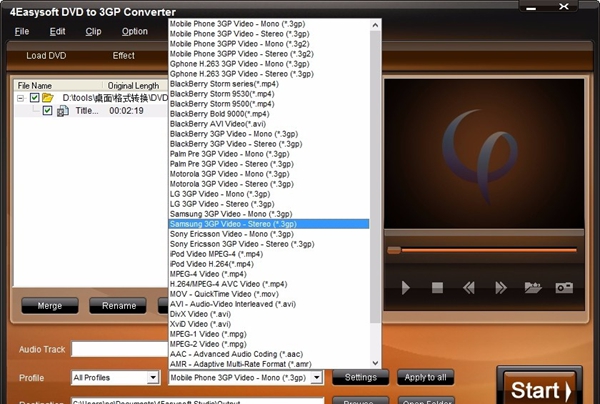Viewport: 600px width, 404px height.
Task: Close the profile format dropdown arrow
Action: coord(316,378)
